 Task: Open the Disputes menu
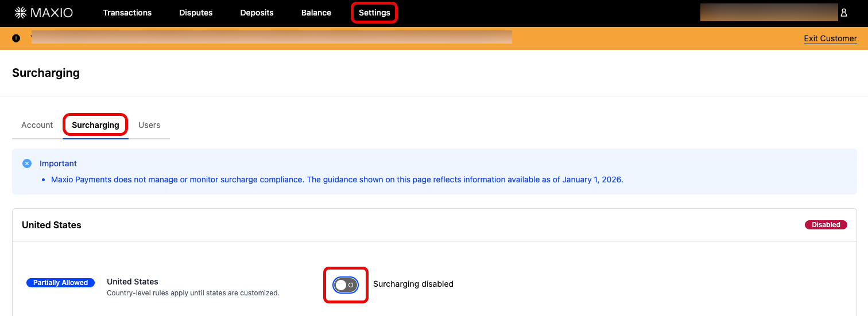click(196, 13)
